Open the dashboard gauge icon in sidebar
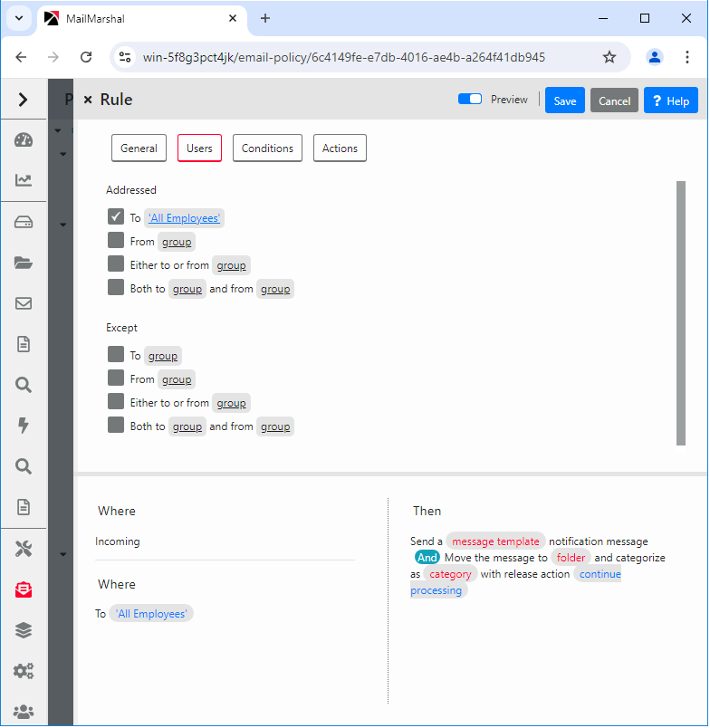Screen dimensions: 710x728 (24, 139)
